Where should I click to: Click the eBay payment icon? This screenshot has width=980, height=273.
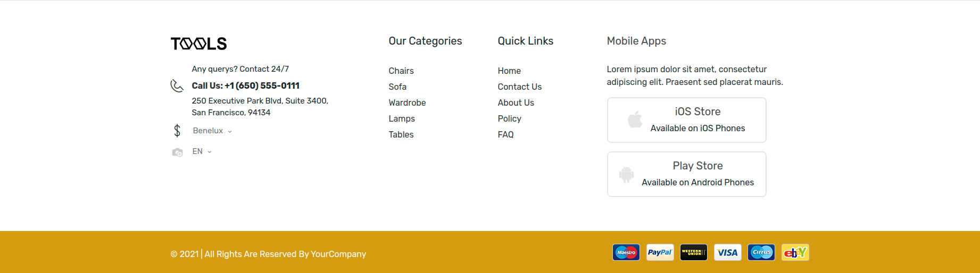[795, 252]
